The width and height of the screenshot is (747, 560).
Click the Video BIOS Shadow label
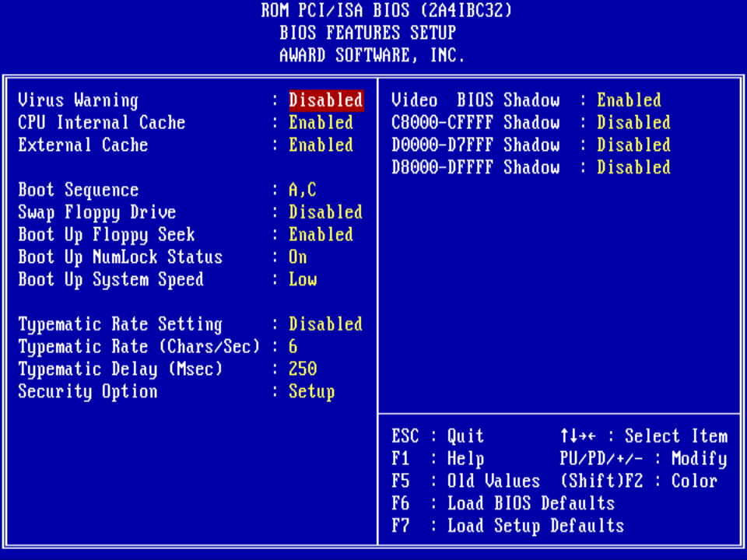(x=475, y=100)
